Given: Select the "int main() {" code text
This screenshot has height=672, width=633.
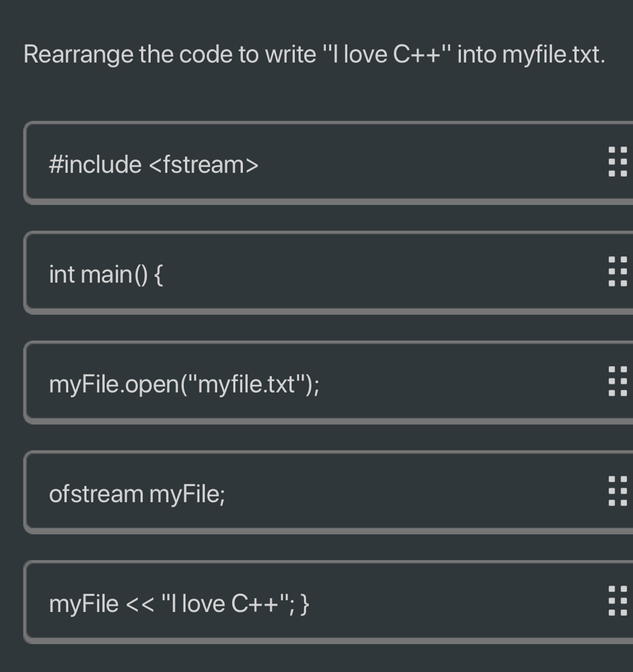Looking at the screenshot, I should [x=106, y=274].
